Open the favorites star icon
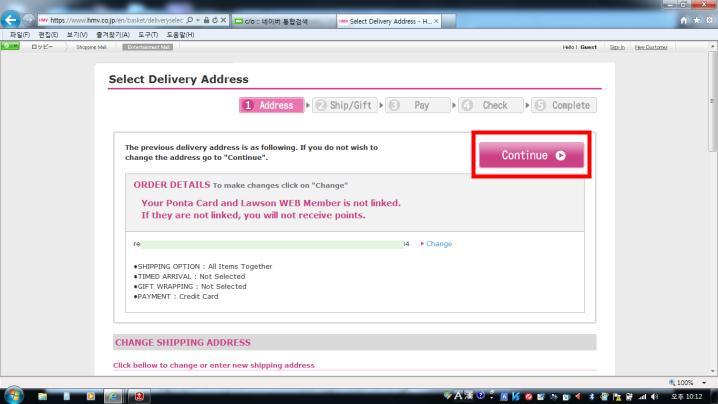Viewport: 718px width, 404px height. [695, 20]
